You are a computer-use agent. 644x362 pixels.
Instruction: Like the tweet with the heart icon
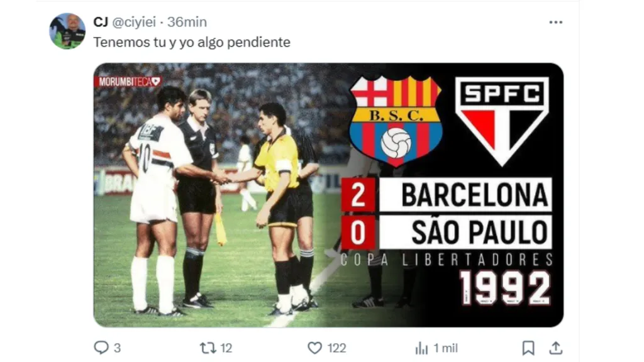point(314,348)
